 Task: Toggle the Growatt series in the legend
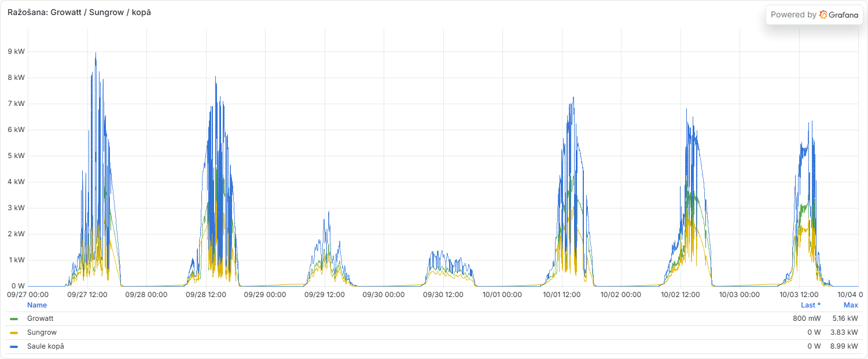41,318
